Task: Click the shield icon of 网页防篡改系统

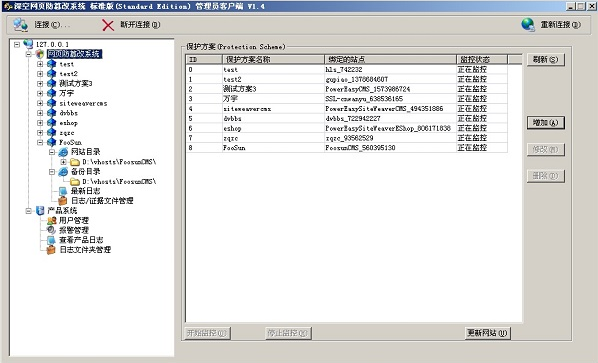Action: [40, 54]
